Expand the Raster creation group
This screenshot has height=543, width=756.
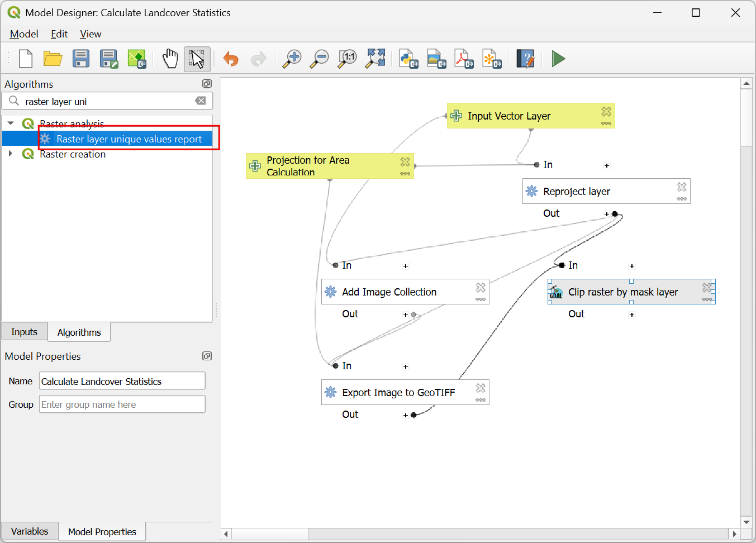(x=11, y=154)
